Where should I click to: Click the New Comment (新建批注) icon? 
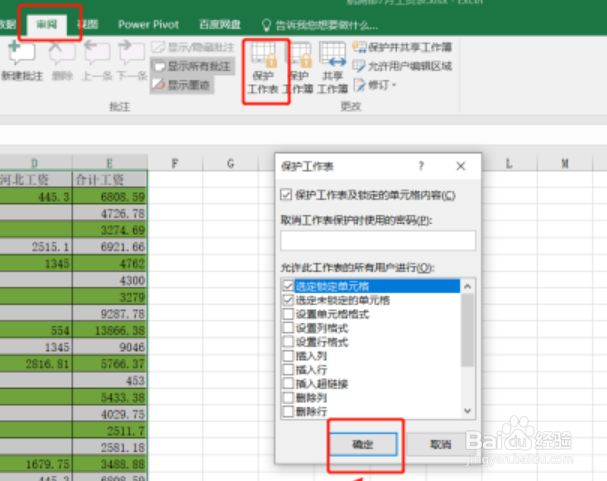22,60
